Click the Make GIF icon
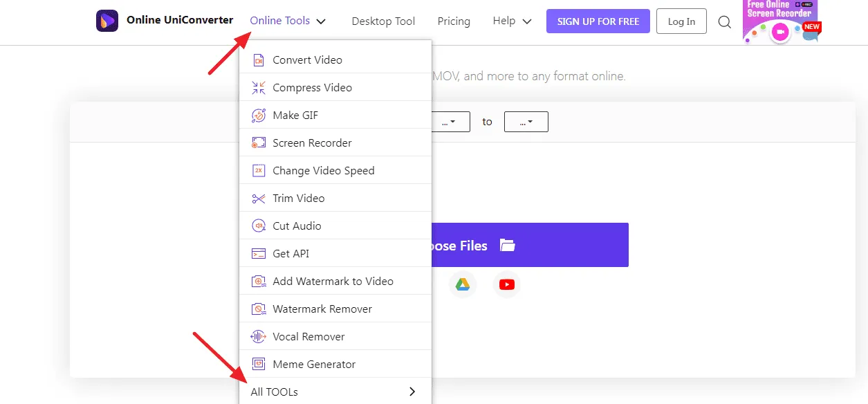 pos(259,116)
